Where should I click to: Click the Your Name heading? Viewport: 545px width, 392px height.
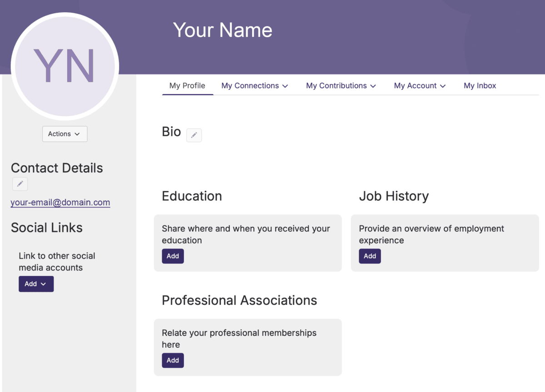[x=223, y=30]
